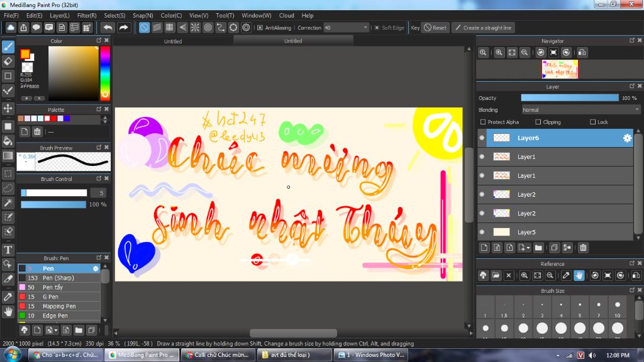Add a layer folder in Layer panel
Image resolution: width=644 pixels, height=362 pixels.
click(x=538, y=248)
